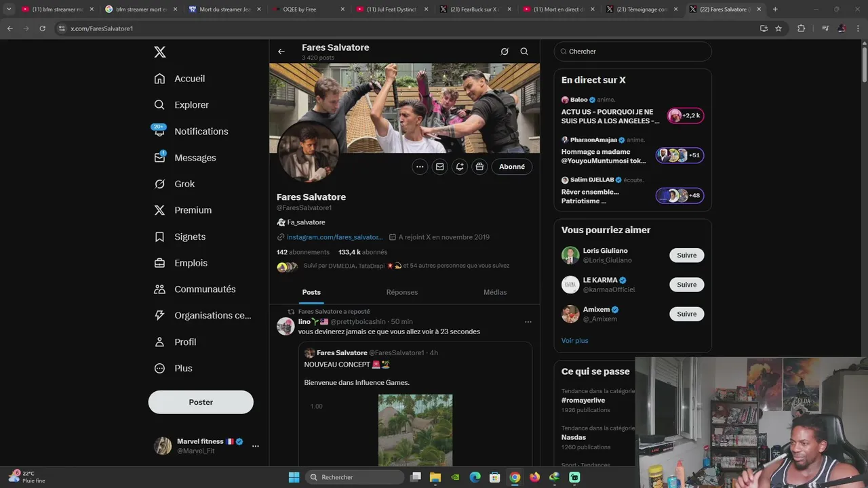Switch to FearBuck sur X tab
868x488 pixels.
pos(476,9)
